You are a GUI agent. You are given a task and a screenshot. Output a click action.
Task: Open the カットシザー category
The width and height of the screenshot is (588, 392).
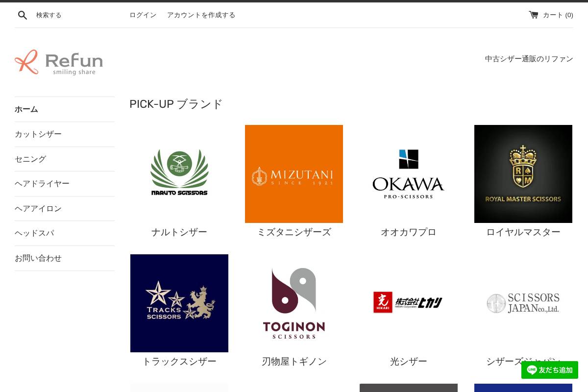38,134
